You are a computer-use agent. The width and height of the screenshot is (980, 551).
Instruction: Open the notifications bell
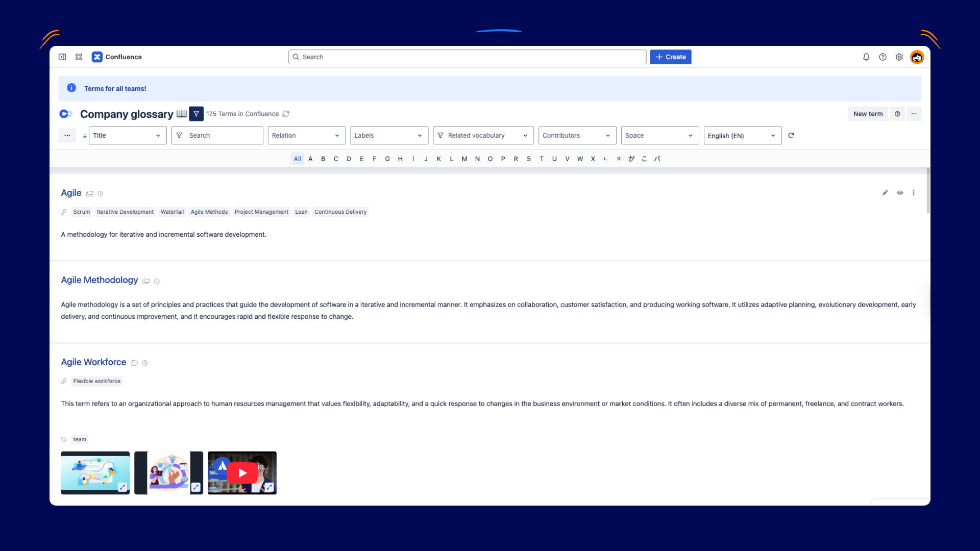tap(866, 57)
